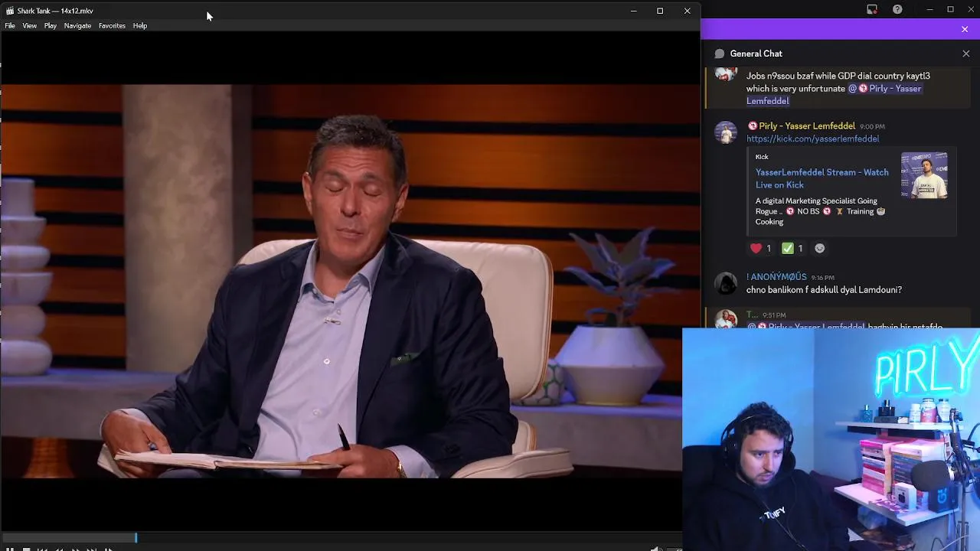Click the ANONÝMØŪS user avatar

pyautogui.click(x=726, y=283)
